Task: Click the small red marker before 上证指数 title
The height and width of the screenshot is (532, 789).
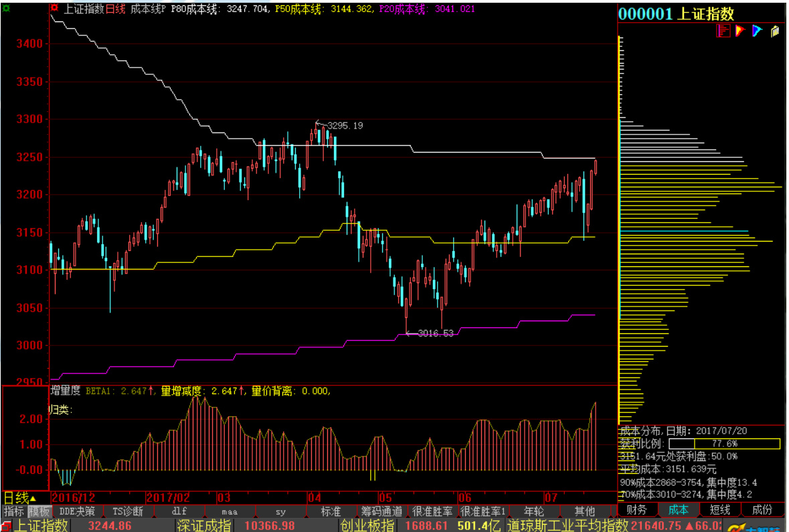Action: pos(54,9)
